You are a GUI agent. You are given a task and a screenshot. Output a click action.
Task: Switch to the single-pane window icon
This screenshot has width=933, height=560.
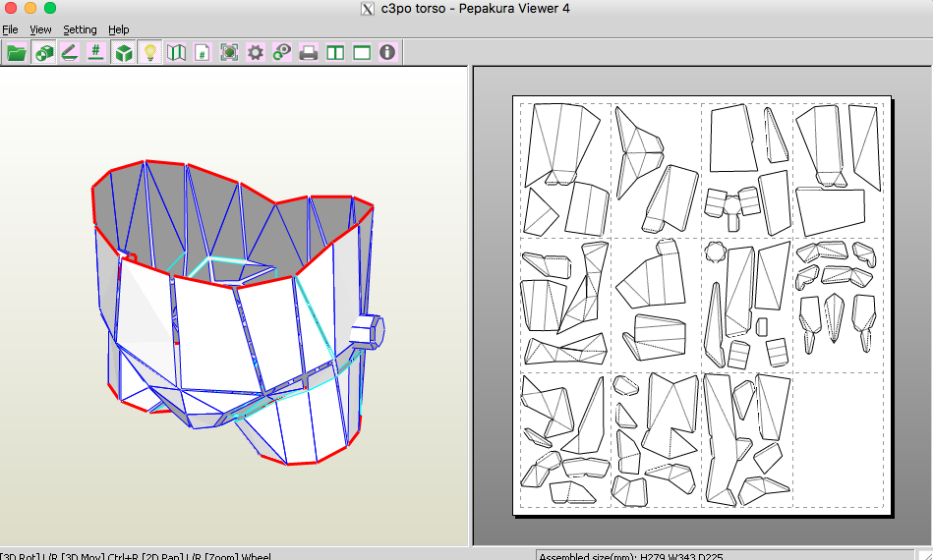pos(361,53)
